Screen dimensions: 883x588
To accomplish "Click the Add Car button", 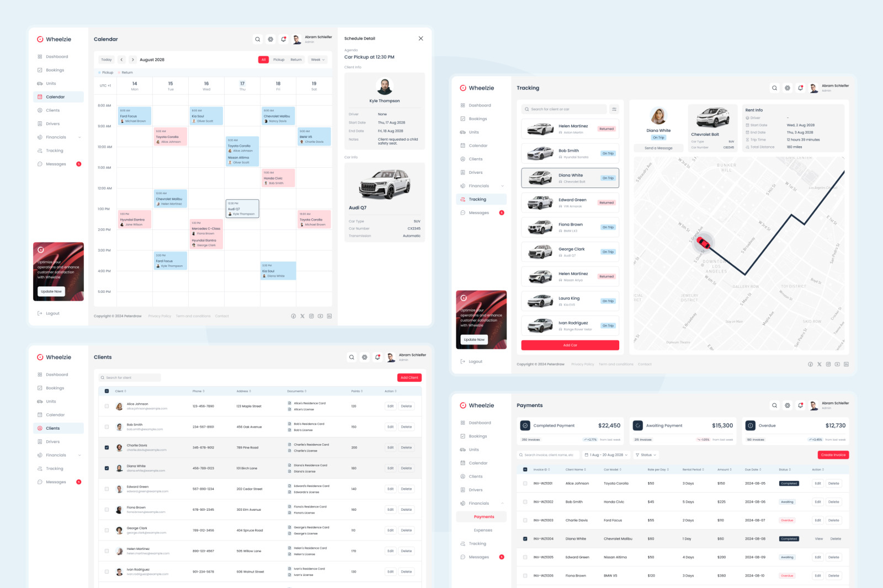I will [x=570, y=345].
